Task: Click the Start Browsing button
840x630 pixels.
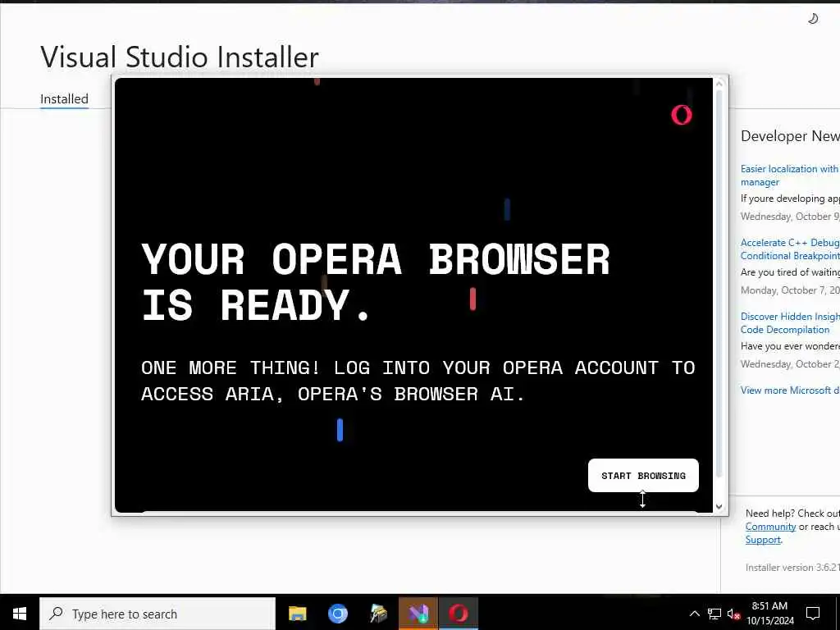Action: click(x=643, y=475)
